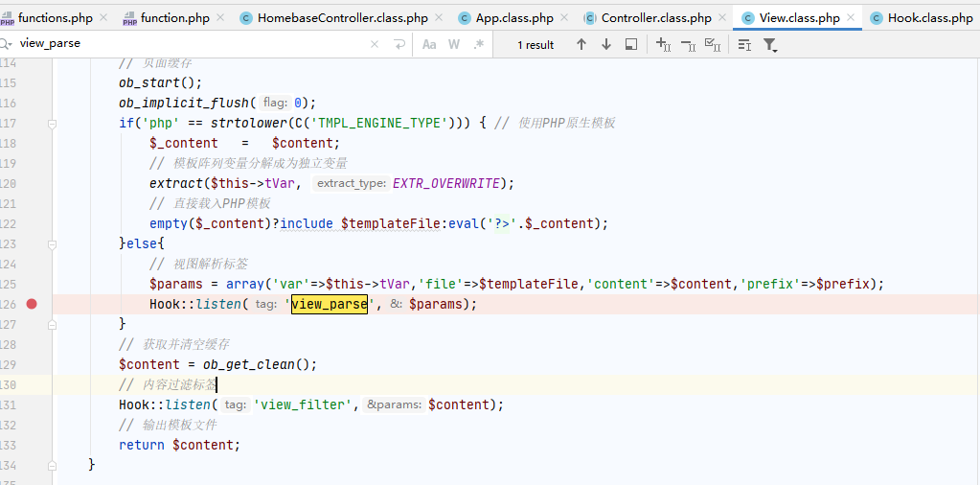Image resolution: width=980 pixels, height=485 pixels.
Task: Click the new line icon in search
Action: 399,44
